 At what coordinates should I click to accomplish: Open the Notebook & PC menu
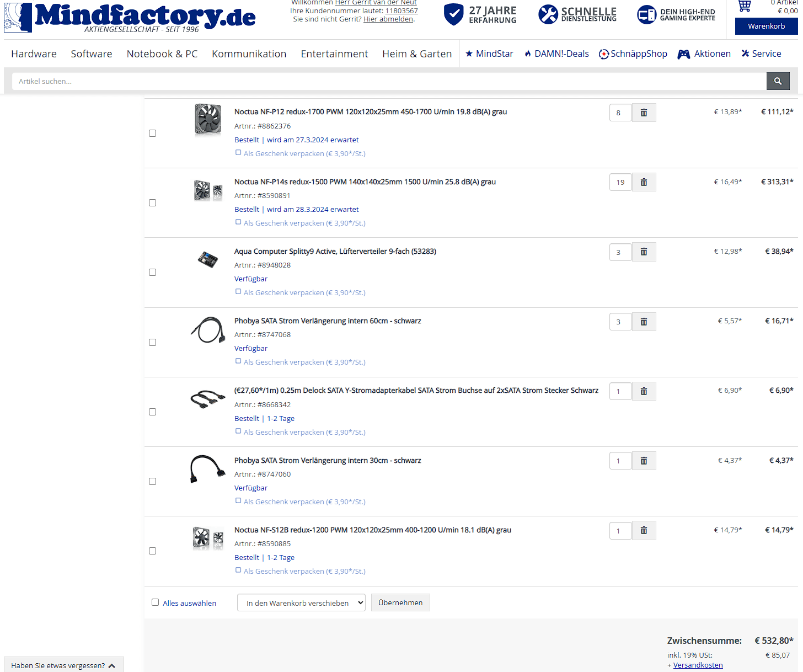(x=162, y=54)
